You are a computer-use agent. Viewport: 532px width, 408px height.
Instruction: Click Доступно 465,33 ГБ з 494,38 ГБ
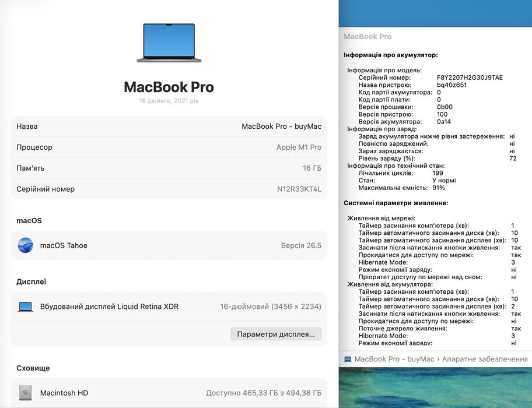[x=264, y=393]
